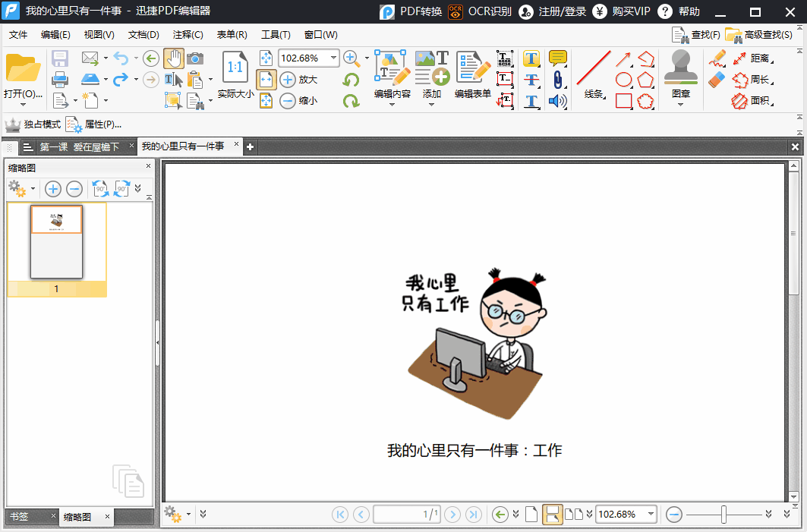The width and height of the screenshot is (807, 532).
Task: Click the attach file paperclip icon
Action: (x=558, y=80)
